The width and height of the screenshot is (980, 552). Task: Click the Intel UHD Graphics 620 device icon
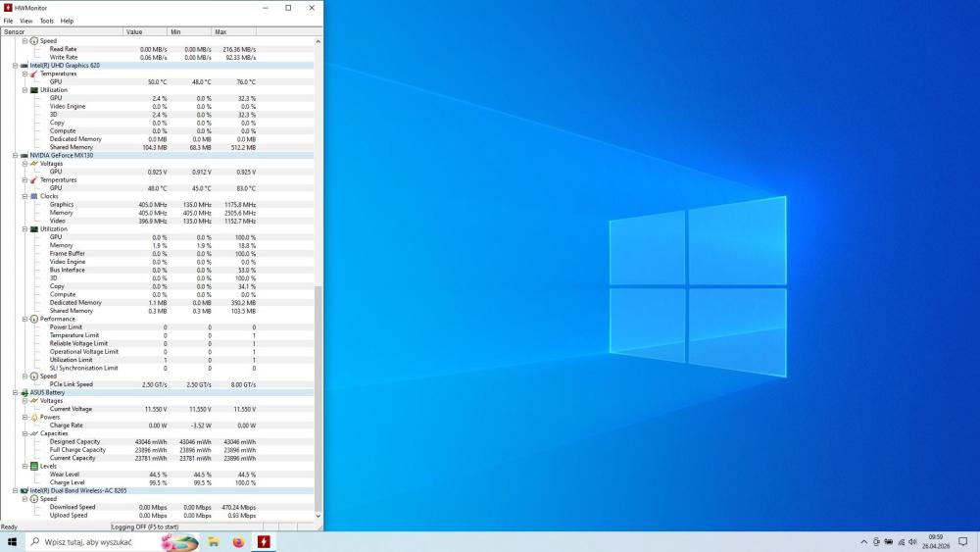[24, 66]
